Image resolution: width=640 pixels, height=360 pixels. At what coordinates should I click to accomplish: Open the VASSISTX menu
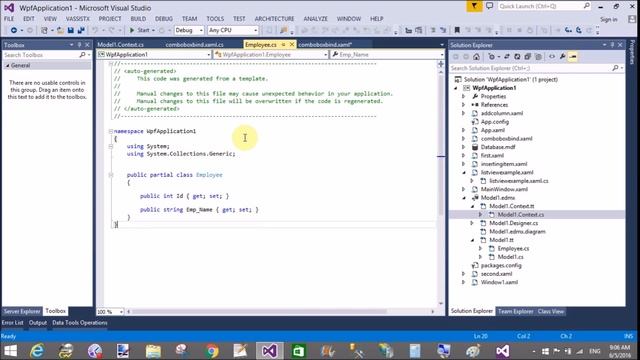78,19
